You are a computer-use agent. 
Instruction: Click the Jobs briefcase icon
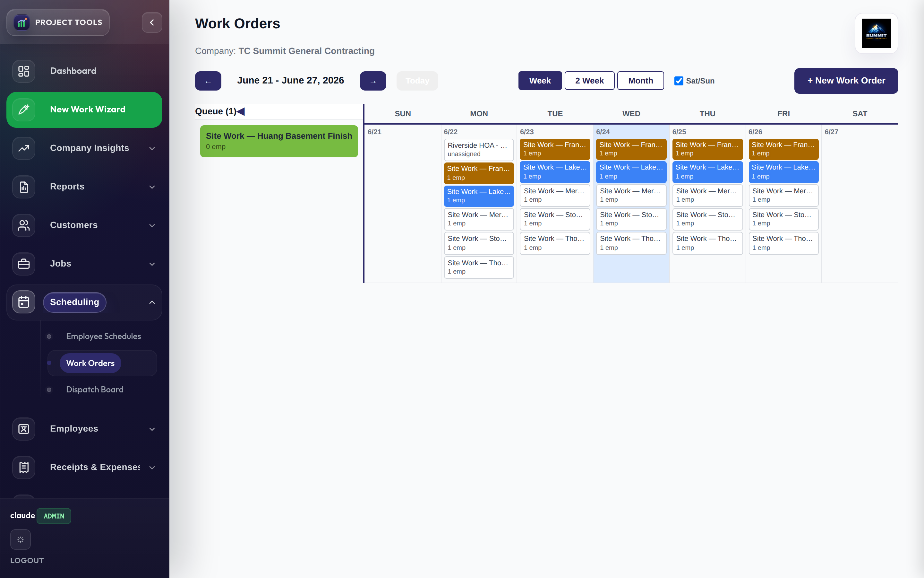[x=24, y=264]
